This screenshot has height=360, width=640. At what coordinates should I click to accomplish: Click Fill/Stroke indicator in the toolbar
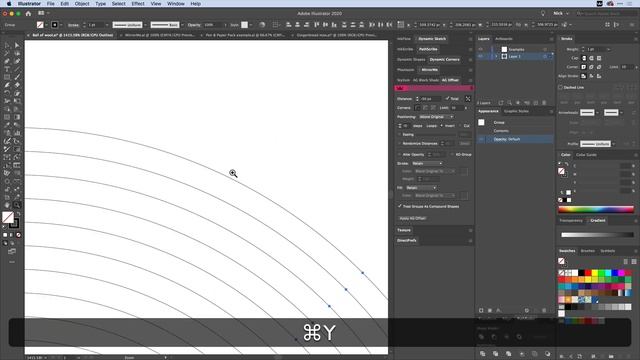(11, 220)
